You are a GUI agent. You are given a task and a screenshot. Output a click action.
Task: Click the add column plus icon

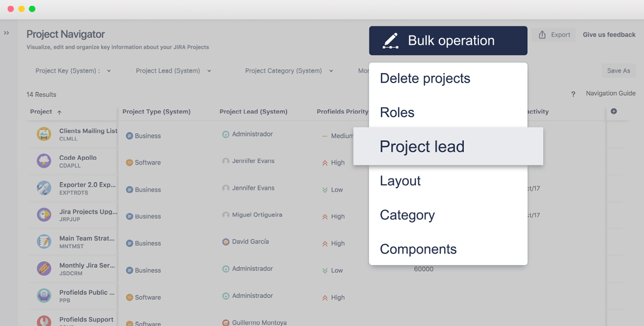(614, 111)
